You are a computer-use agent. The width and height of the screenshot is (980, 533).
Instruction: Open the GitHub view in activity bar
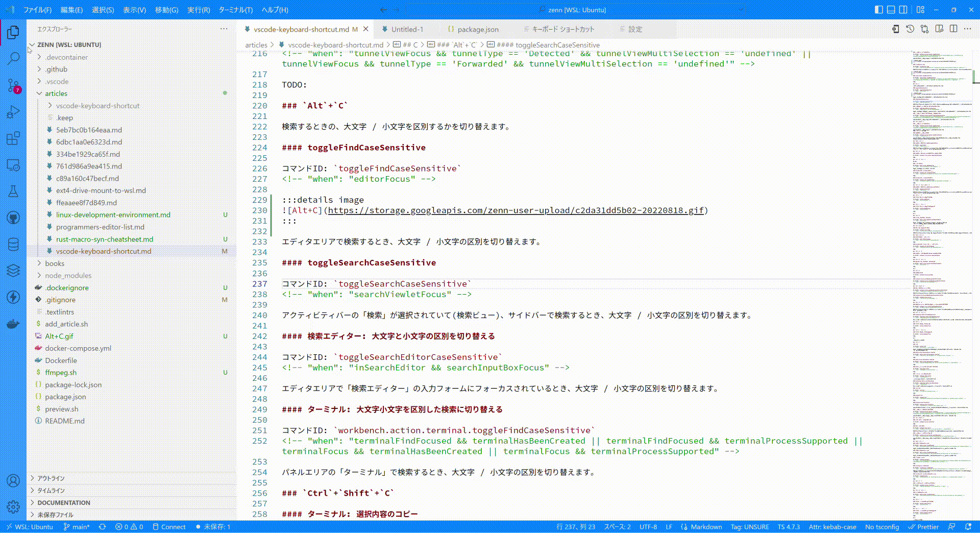(13, 218)
